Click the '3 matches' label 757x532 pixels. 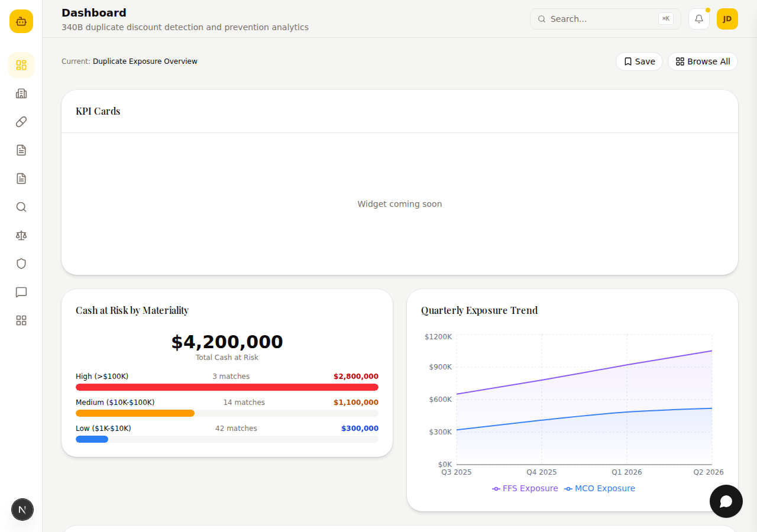click(231, 377)
